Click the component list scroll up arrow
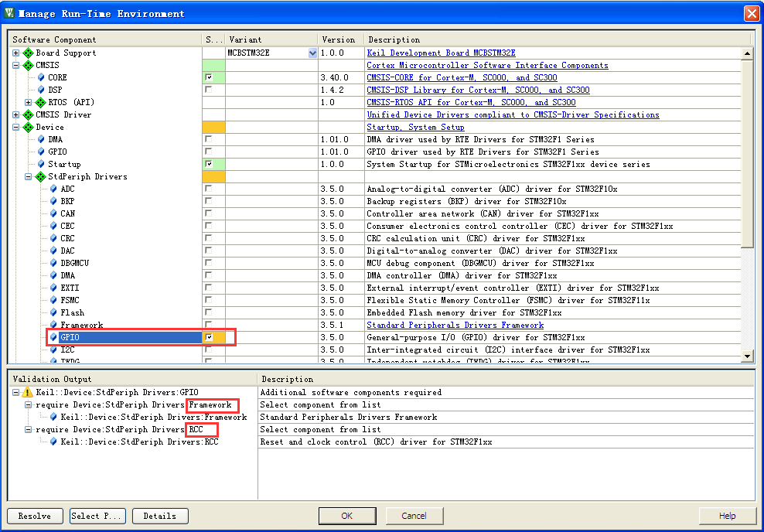 click(747, 53)
